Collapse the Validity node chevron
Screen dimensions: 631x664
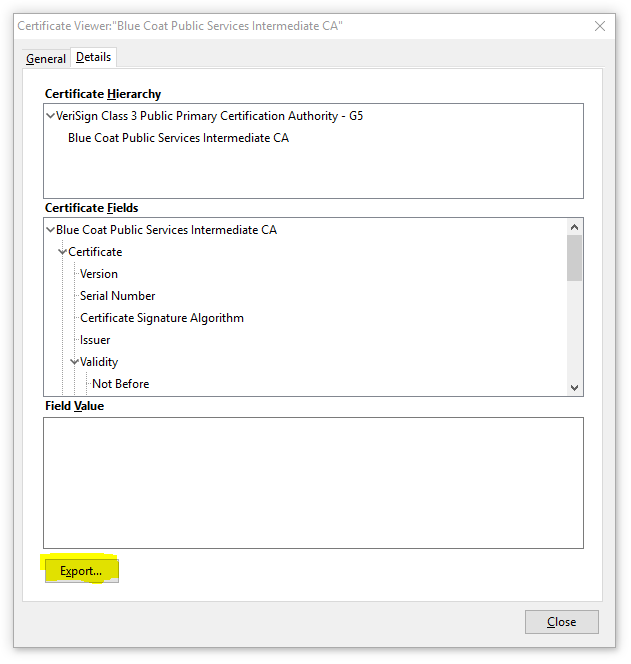point(75,362)
